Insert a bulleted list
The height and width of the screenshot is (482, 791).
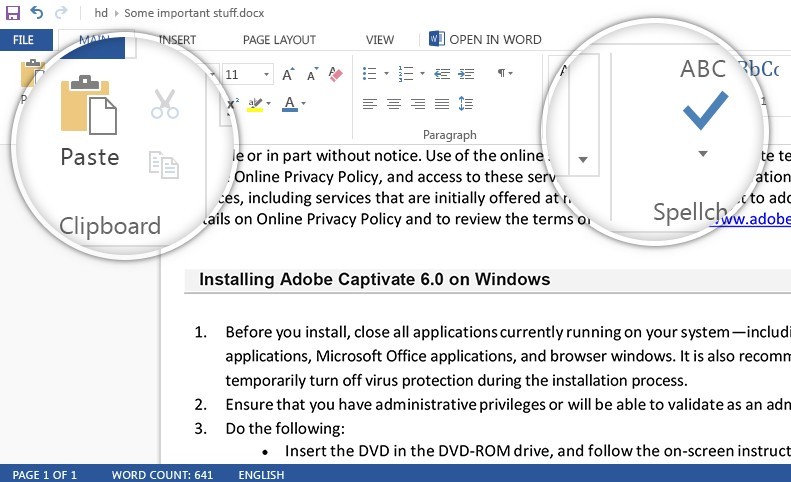pos(369,74)
